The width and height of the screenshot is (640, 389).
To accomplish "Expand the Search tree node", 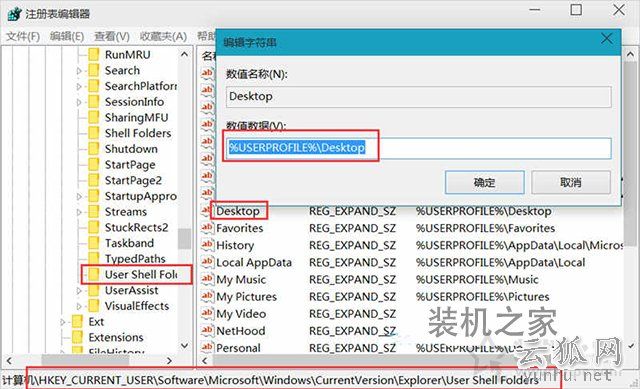I will click(79, 71).
